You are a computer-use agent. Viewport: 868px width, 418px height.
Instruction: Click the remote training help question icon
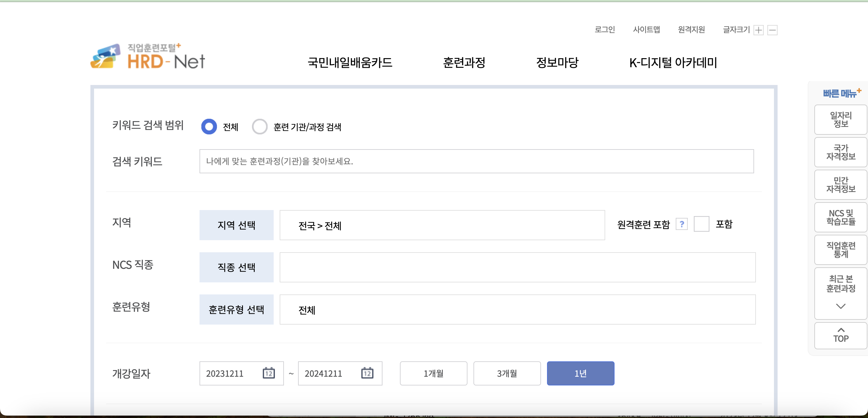coord(681,224)
